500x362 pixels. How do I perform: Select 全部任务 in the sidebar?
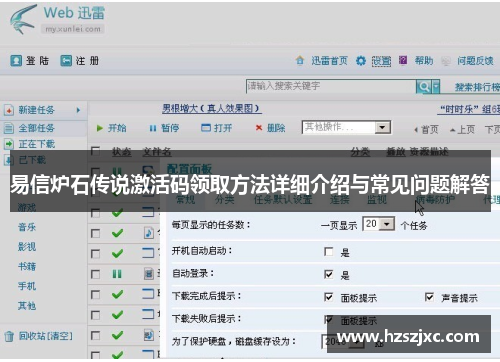coord(36,128)
